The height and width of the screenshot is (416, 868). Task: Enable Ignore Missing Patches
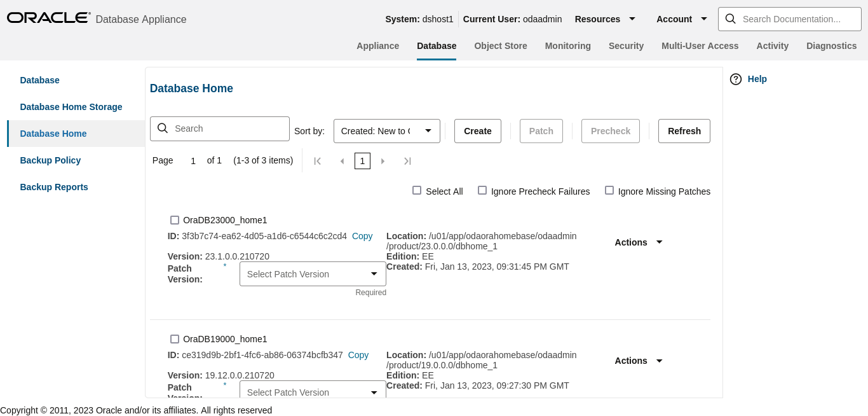[x=609, y=190]
